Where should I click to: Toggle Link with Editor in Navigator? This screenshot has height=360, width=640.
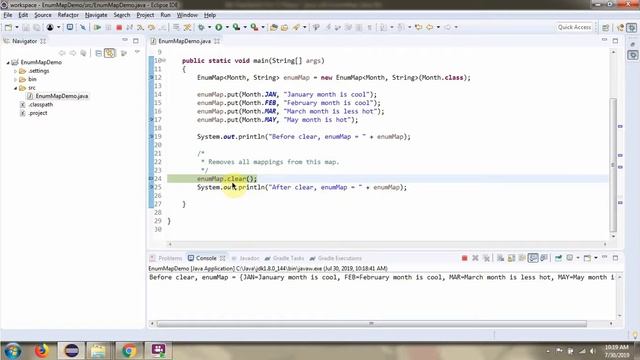tap(110, 53)
